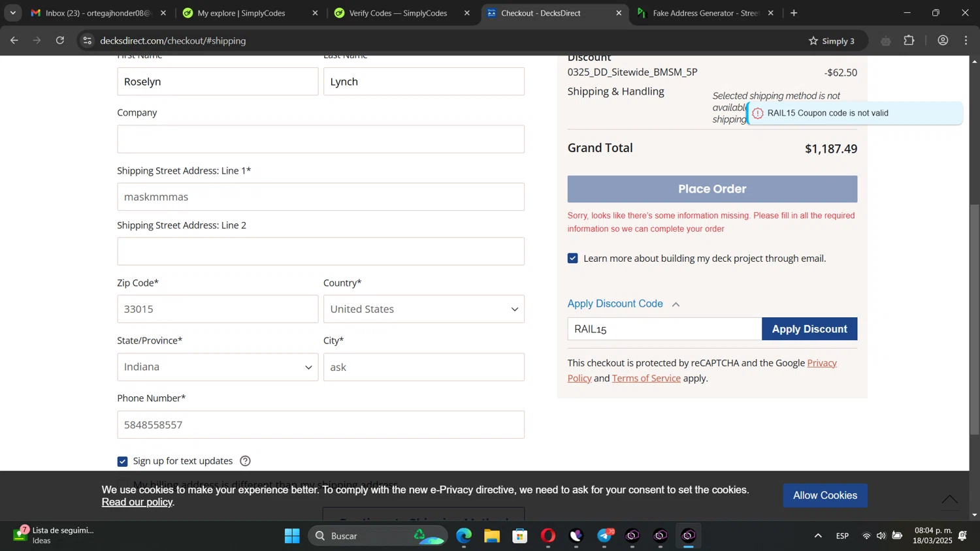Click the Grand Total amount $1,187.49
The width and height of the screenshot is (980, 551).
[830, 149]
